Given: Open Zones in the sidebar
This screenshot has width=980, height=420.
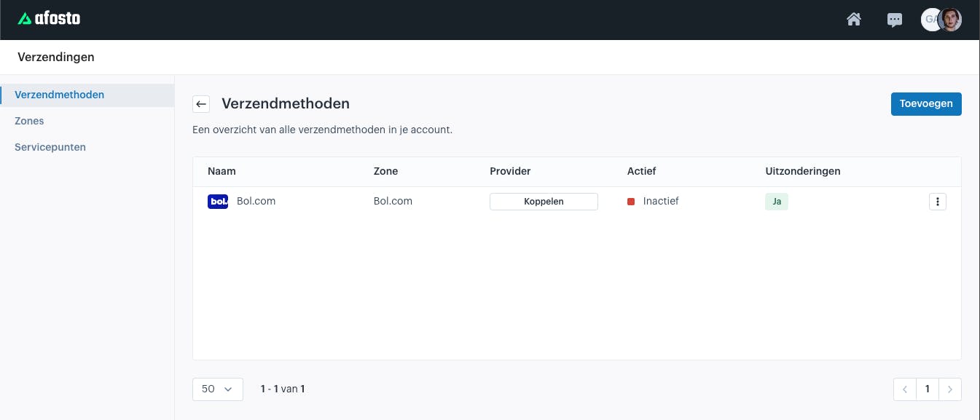Looking at the screenshot, I should 29,121.
